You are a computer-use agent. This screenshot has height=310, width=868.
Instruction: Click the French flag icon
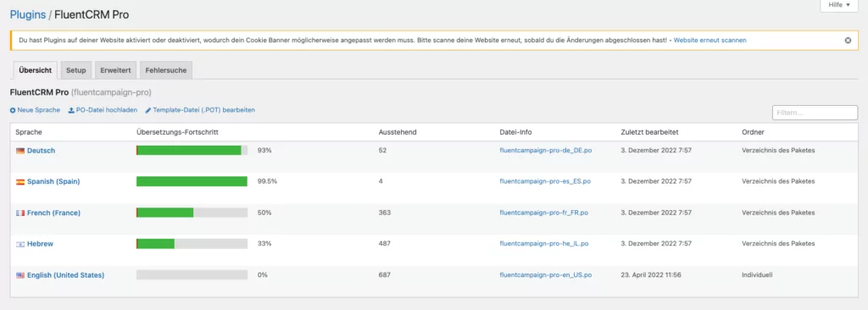point(20,213)
